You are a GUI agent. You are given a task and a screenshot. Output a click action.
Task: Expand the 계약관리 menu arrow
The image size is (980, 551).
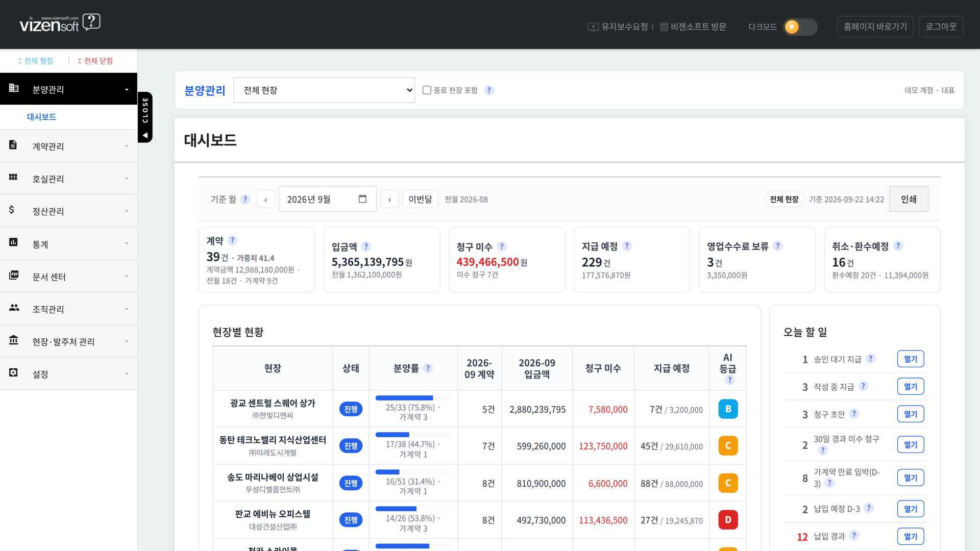(x=127, y=146)
